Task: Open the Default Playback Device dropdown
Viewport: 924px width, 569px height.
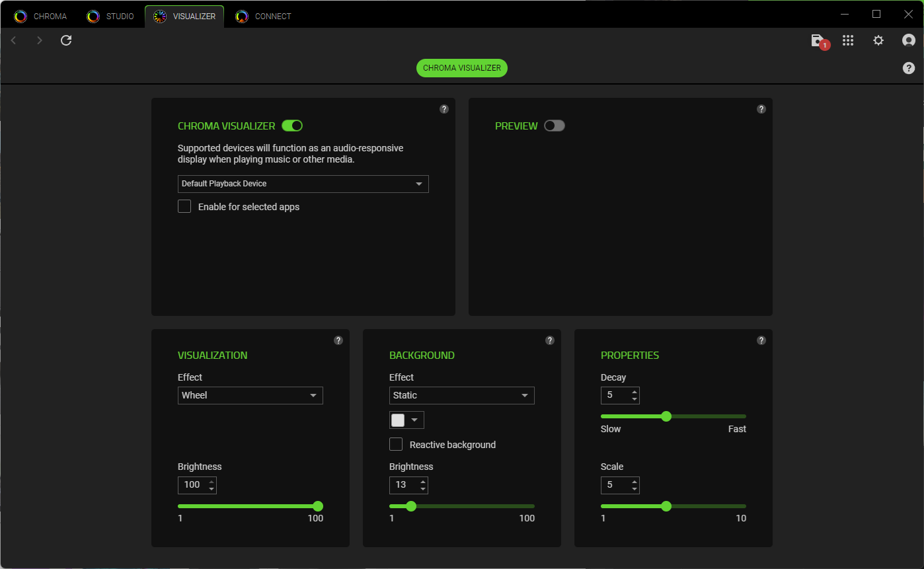Action: pos(303,184)
